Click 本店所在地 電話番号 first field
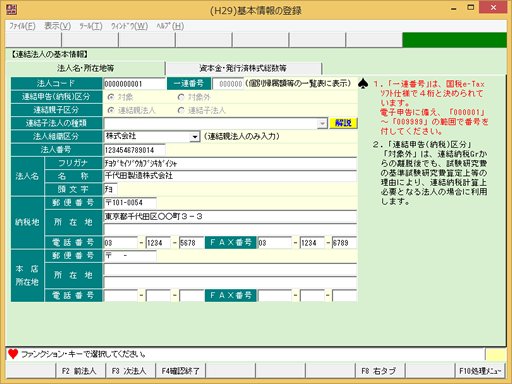 coord(120,296)
